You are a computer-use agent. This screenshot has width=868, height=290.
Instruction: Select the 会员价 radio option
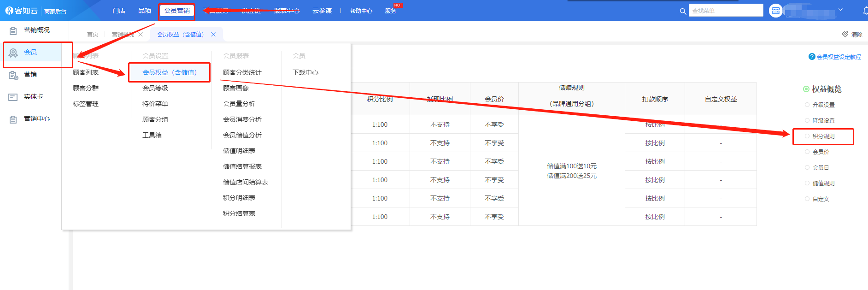tap(807, 152)
